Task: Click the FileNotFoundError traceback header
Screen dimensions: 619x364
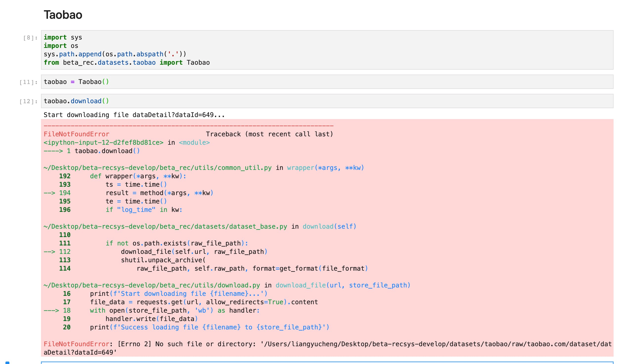Action: pyautogui.click(x=76, y=134)
